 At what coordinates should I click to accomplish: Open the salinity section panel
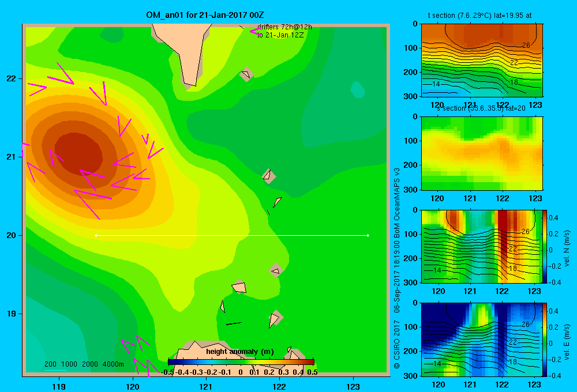tap(482, 153)
